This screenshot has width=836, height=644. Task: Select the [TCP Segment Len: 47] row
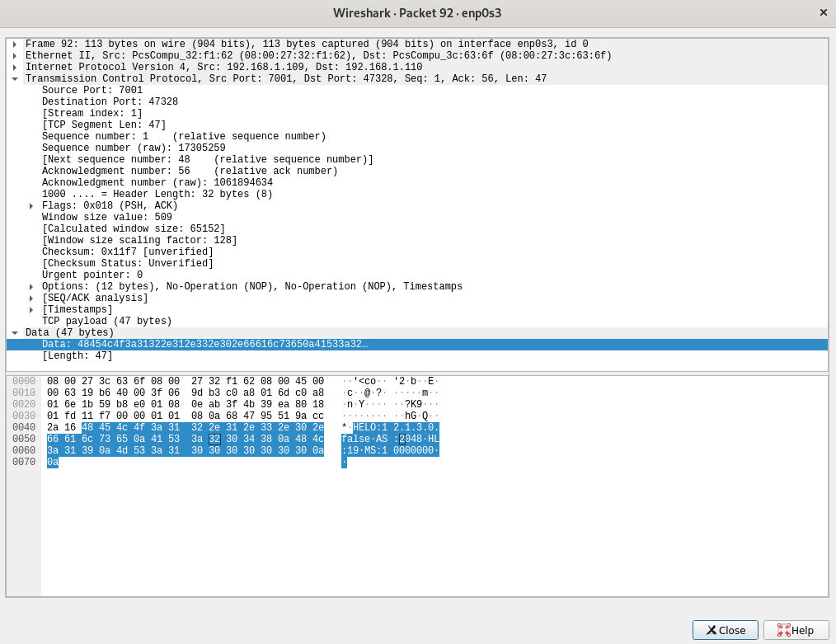click(x=417, y=125)
